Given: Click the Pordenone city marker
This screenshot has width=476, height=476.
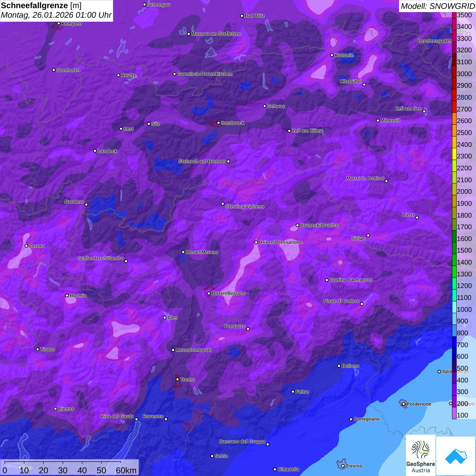Looking at the screenshot, I should pyautogui.click(x=404, y=404).
